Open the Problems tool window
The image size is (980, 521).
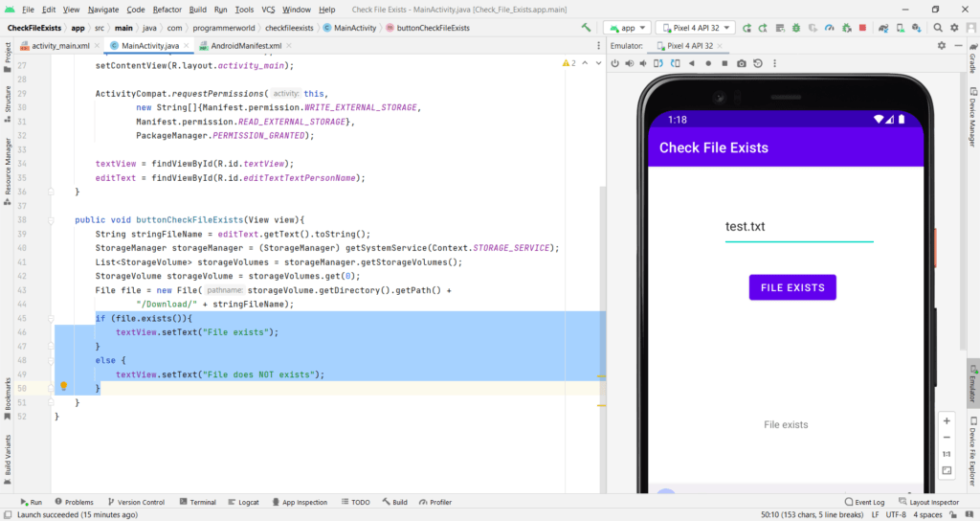click(x=74, y=502)
